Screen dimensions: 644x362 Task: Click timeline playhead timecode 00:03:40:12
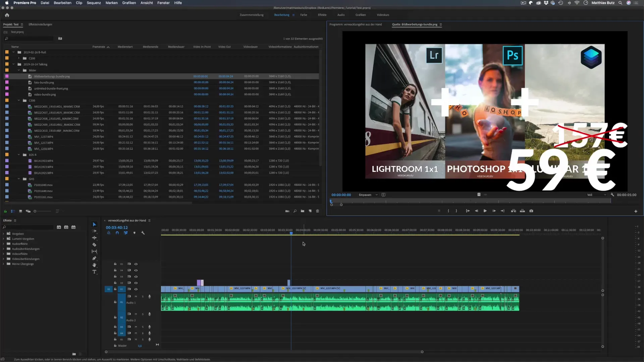[117, 227]
